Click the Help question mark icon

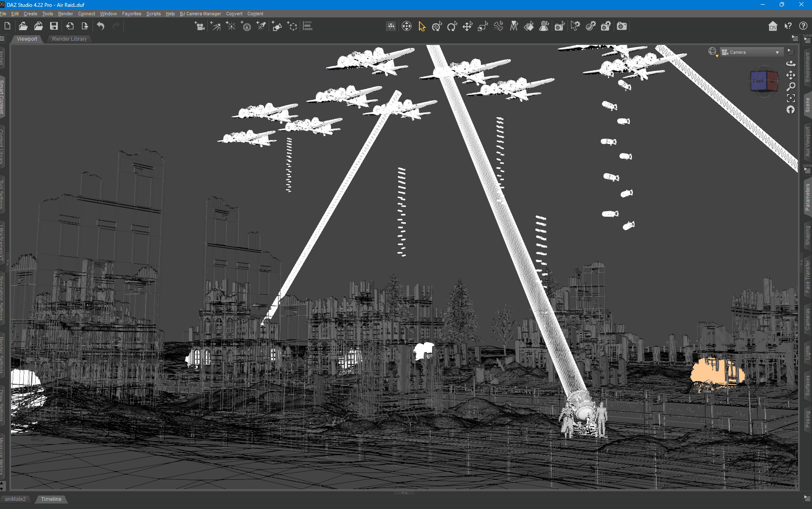[803, 26]
